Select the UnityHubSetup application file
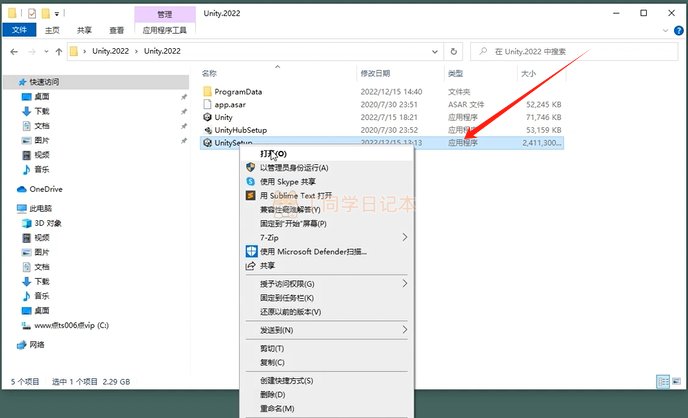This screenshot has width=688, height=418. click(x=240, y=130)
